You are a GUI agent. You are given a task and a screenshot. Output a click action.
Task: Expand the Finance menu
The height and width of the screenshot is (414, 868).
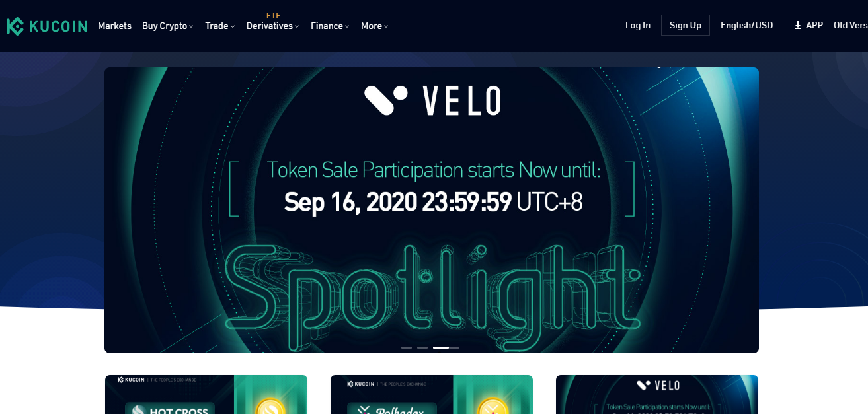tap(330, 26)
